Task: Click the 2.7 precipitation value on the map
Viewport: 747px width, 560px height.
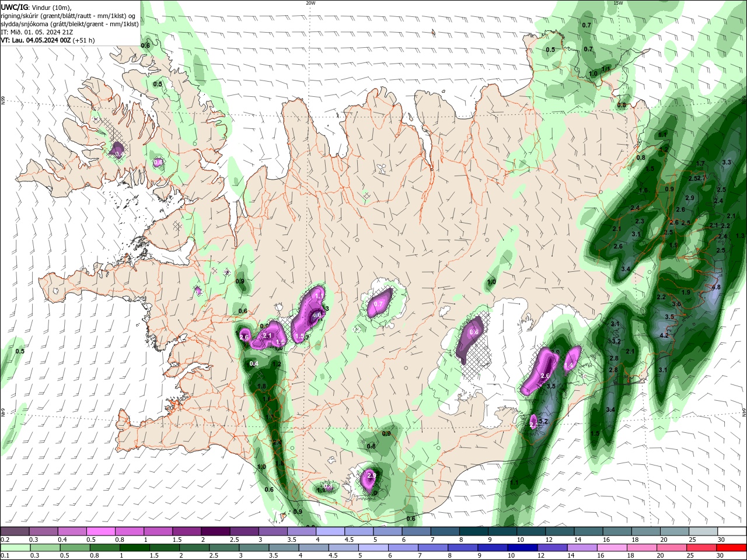Action: click(x=701, y=178)
